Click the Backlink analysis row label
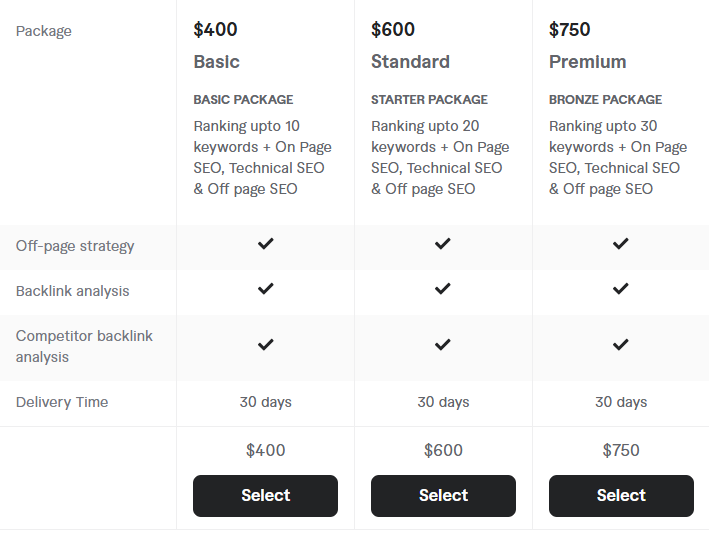This screenshot has width=709, height=553. (x=72, y=291)
